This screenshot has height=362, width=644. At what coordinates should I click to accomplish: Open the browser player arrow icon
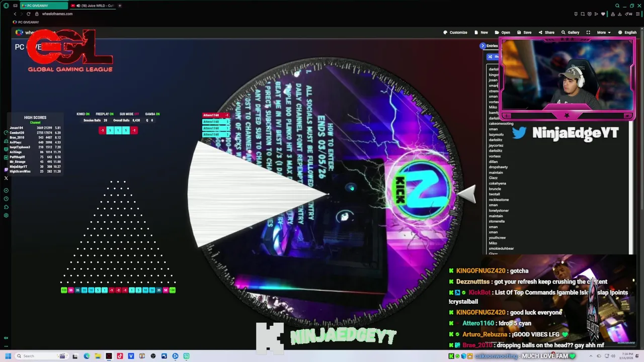[596, 14]
